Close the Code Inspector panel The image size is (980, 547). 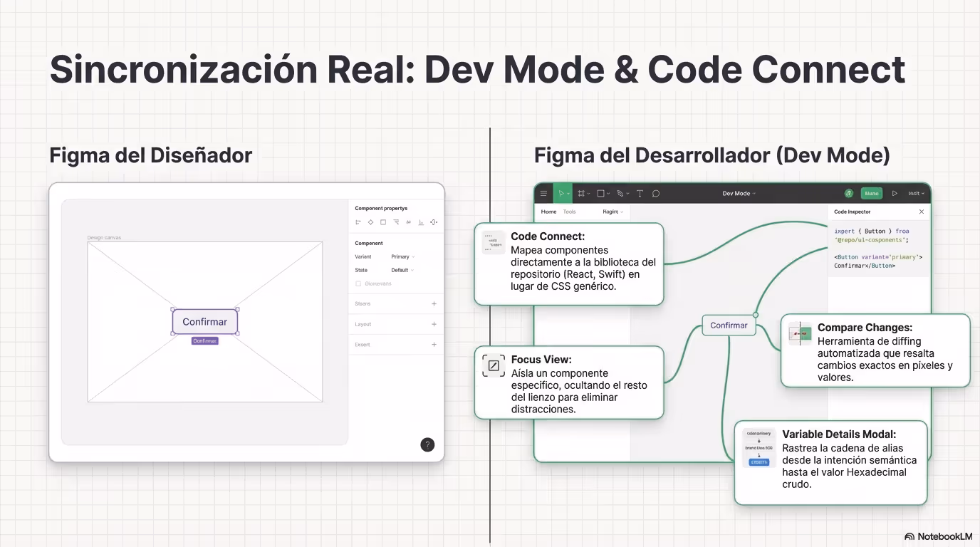922,212
